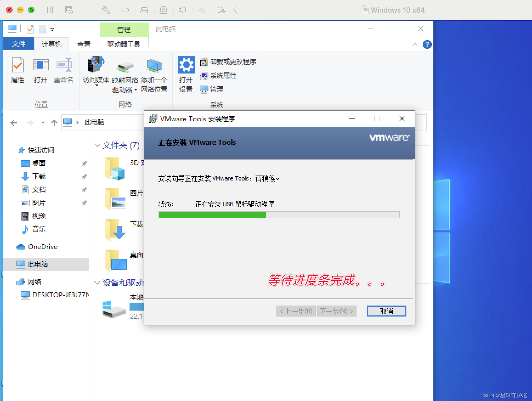
Task: Click 此电脑 in the address bar
Action: 94,122
